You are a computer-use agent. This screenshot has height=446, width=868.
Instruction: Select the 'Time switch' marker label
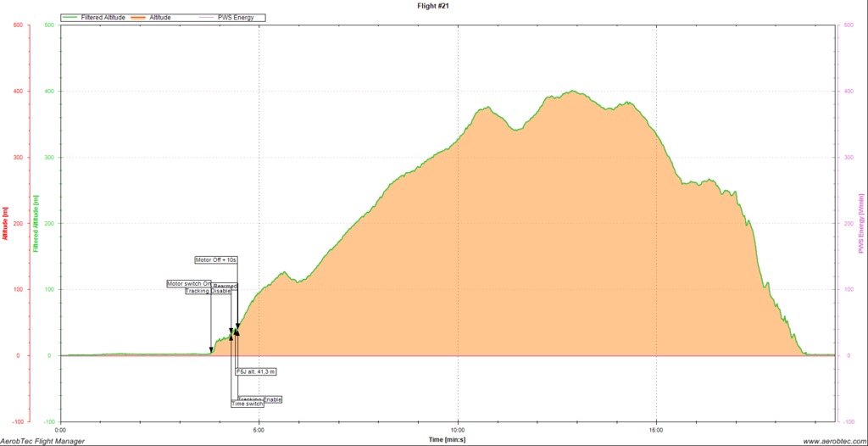coord(248,404)
